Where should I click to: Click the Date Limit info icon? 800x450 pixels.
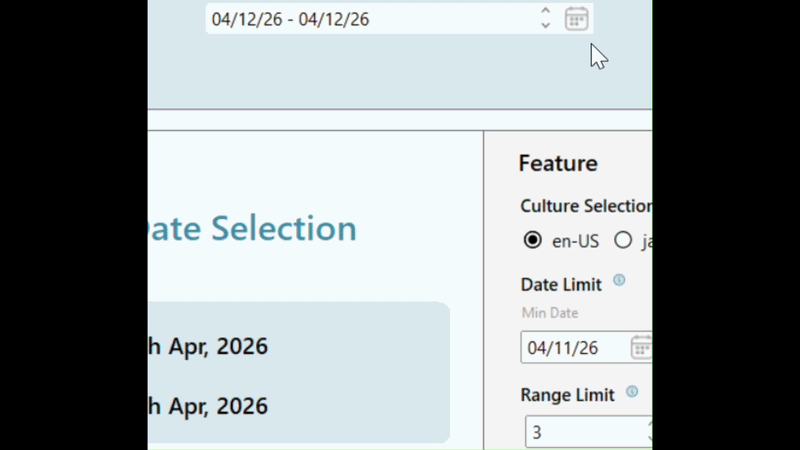[x=619, y=280]
